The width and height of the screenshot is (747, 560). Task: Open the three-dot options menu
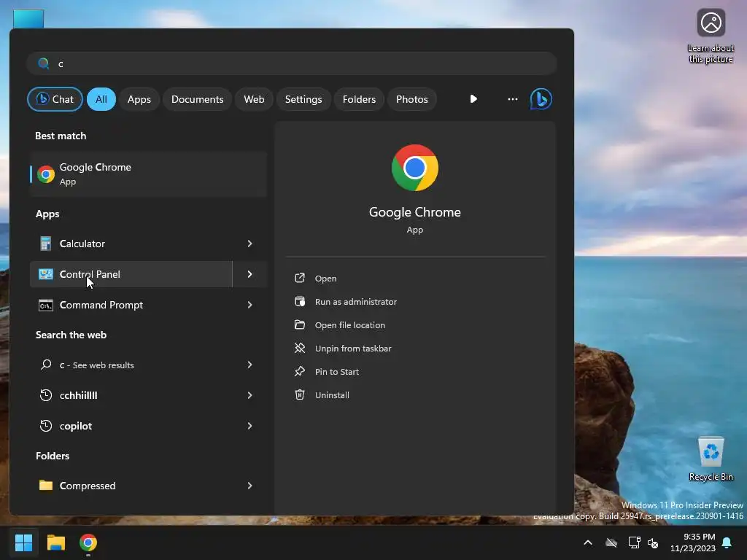point(513,99)
